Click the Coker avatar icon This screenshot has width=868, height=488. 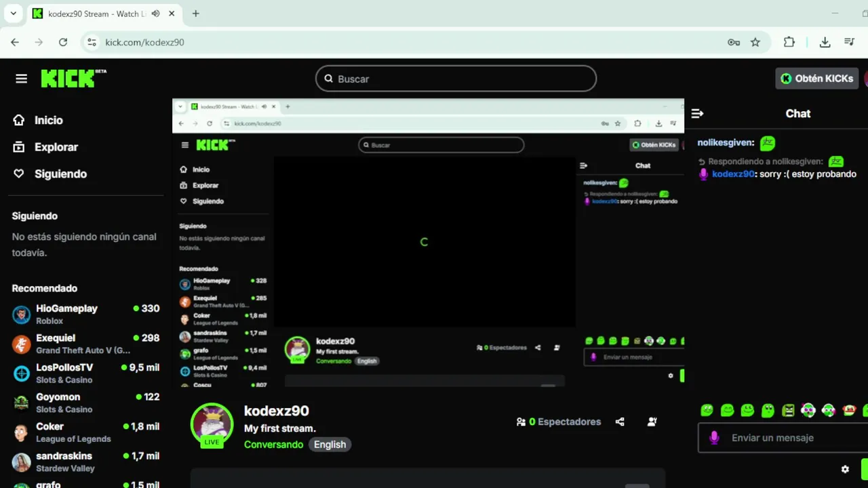pos(22,432)
